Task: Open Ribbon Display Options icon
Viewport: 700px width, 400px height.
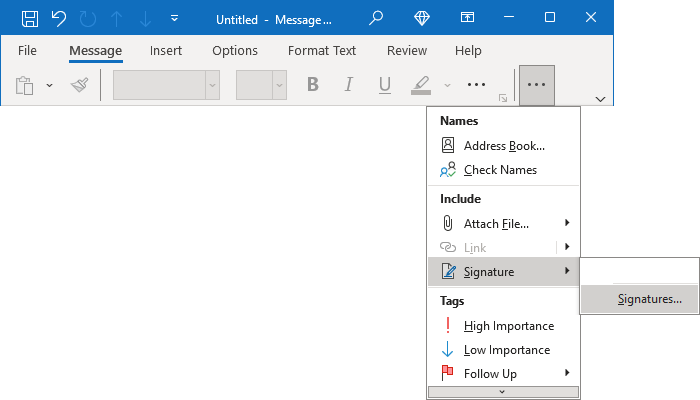Action: pos(467,17)
